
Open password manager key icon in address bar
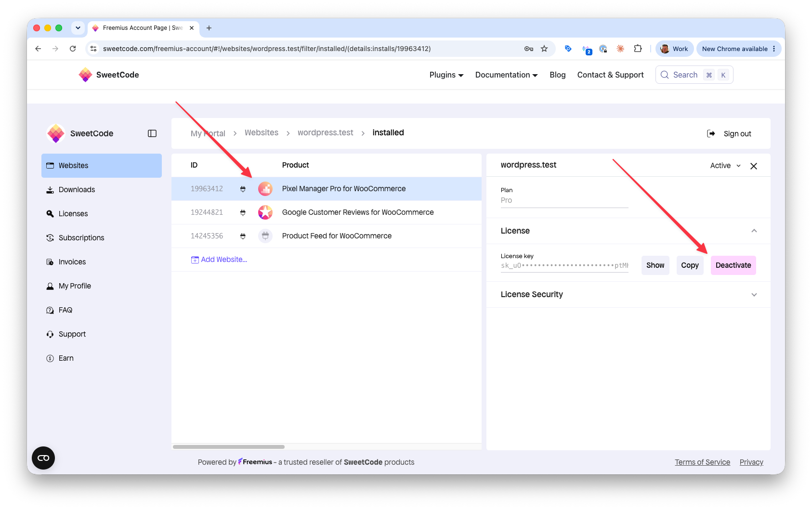tap(529, 49)
